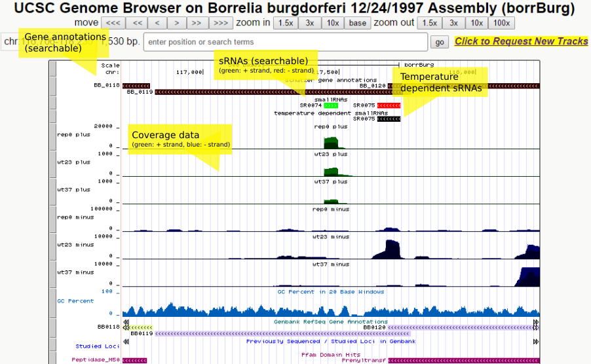This screenshot has height=364, width=591.
Task: Focus the position or search terms field
Action: click(286, 42)
